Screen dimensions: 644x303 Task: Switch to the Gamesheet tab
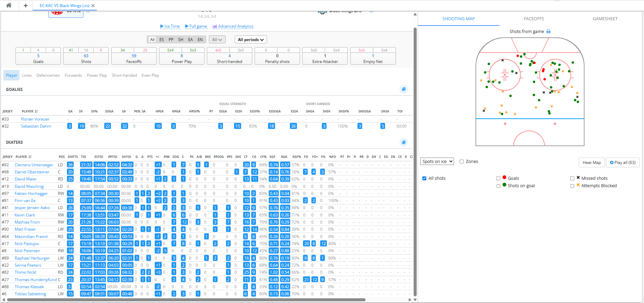coord(605,19)
